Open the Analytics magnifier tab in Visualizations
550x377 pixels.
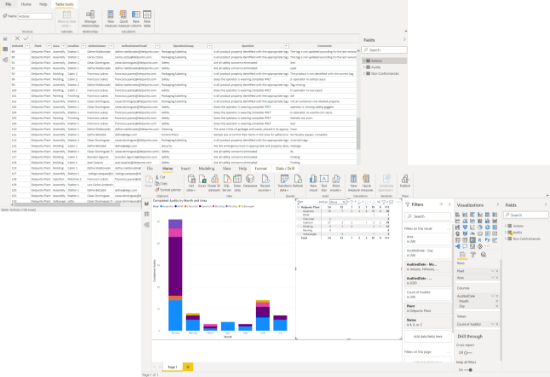(483, 255)
